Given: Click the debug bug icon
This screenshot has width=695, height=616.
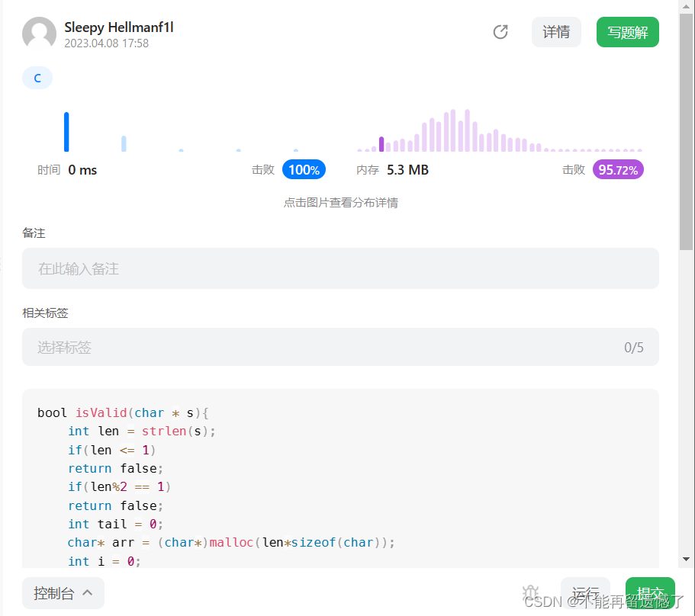Looking at the screenshot, I should click(x=530, y=592).
